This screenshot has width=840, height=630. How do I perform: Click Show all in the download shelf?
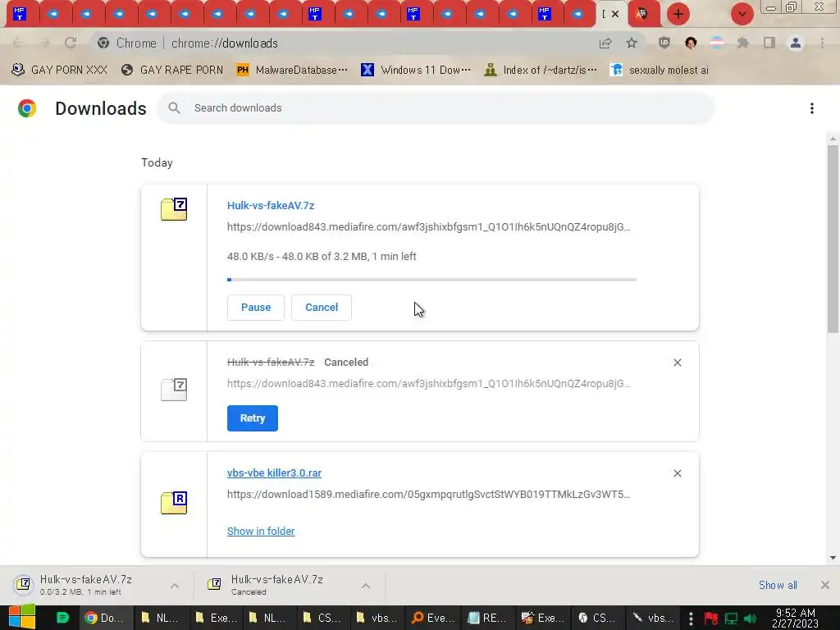click(x=778, y=585)
